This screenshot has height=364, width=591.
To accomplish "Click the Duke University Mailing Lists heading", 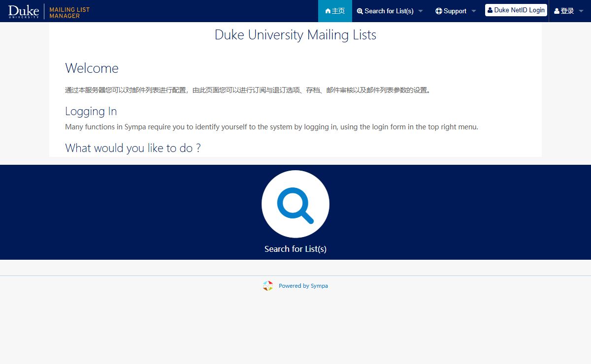I will pos(295,35).
